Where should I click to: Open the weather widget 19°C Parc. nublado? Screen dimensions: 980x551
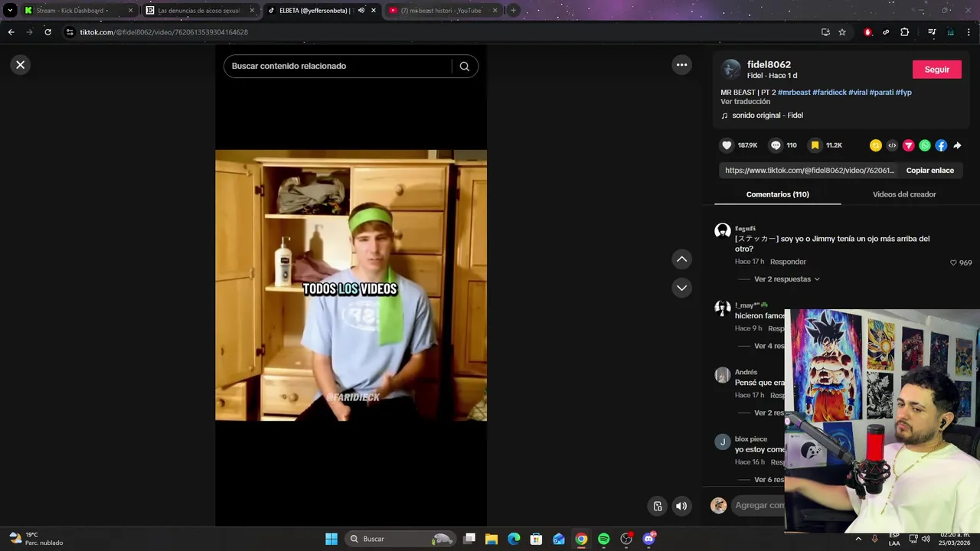[35, 539]
